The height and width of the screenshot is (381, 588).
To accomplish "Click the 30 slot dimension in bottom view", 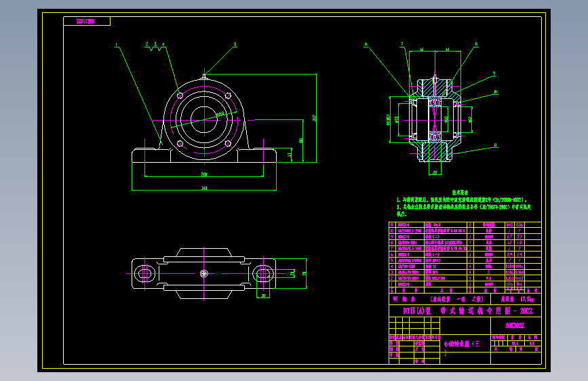I will (263, 296).
